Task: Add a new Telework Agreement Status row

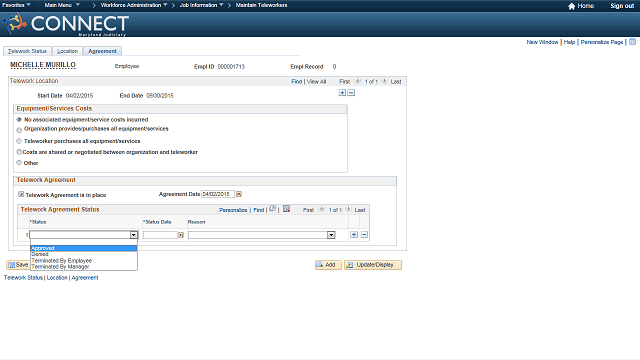Action: click(354, 235)
